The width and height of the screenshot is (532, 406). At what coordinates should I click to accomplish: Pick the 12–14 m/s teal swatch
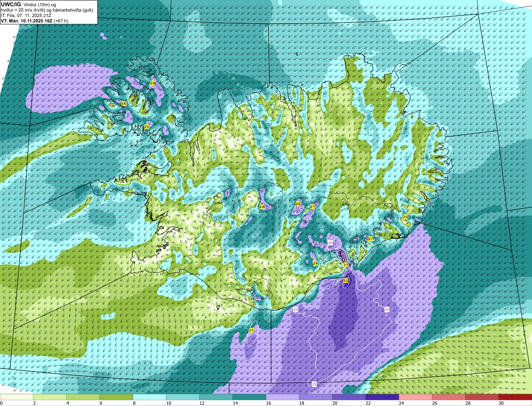(216, 397)
